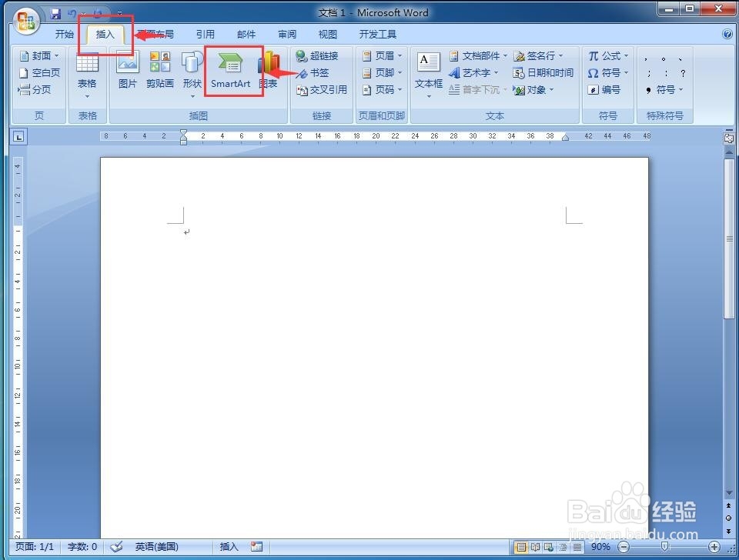Go to next page button
This screenshot has height=560, width=739.
(729, 532)
